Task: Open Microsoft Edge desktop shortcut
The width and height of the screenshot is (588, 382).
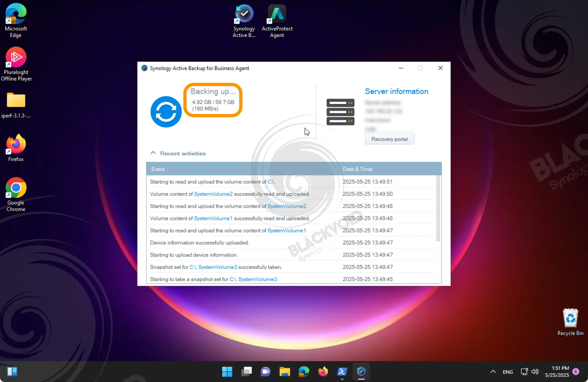Action: pyautogui.click(x=16, y=21)
